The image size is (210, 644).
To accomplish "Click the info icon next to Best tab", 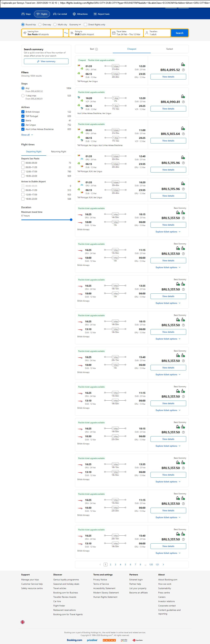I will (x=97, y=49).
